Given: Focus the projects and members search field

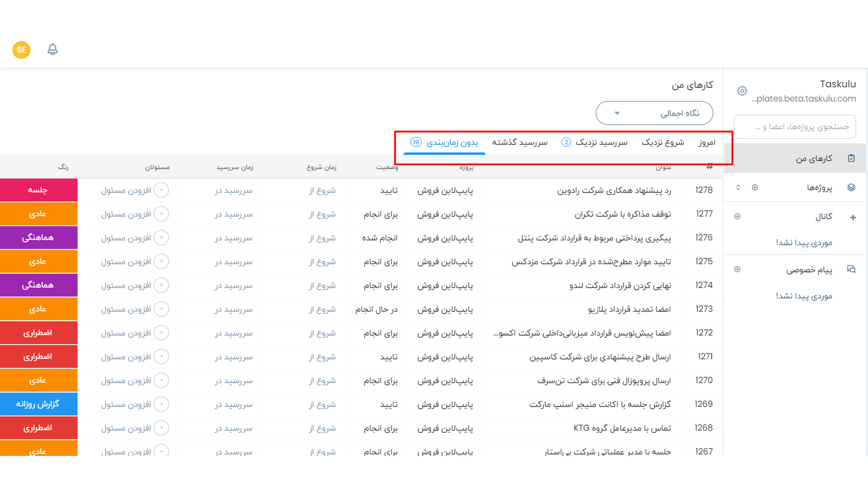Looking at the screenshot, I should (x=795, y=127).
